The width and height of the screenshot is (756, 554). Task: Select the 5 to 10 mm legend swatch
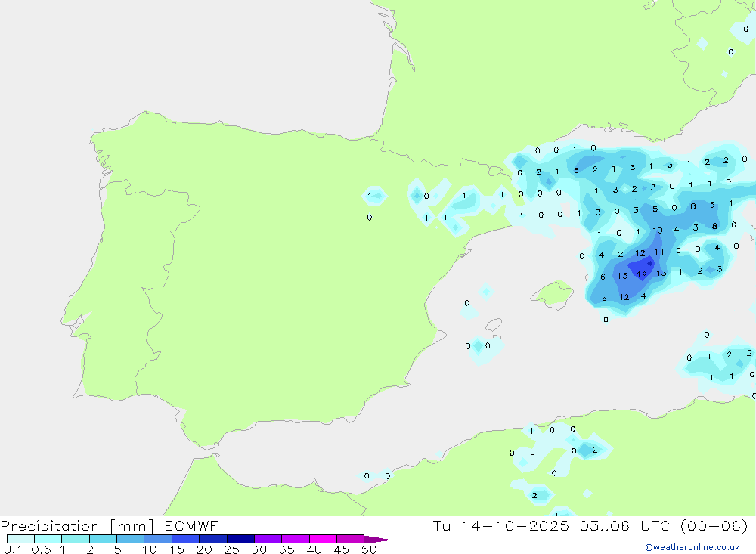tap(131, 539)
